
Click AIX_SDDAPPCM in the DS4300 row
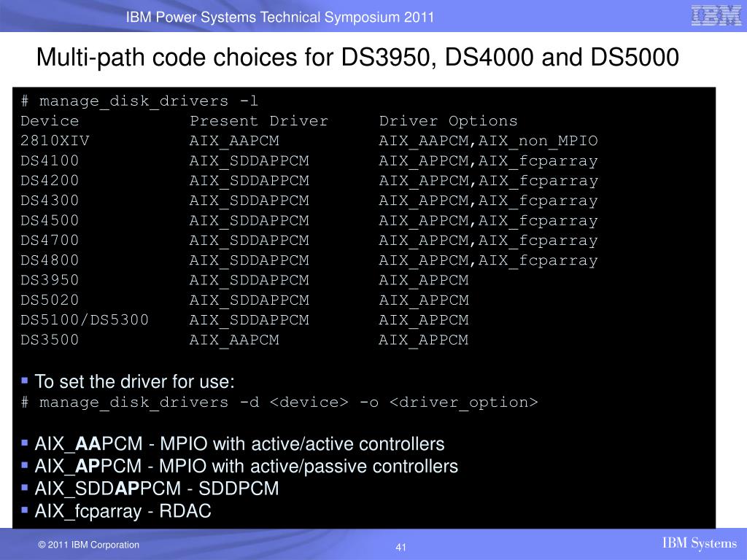tap(249, 201)
